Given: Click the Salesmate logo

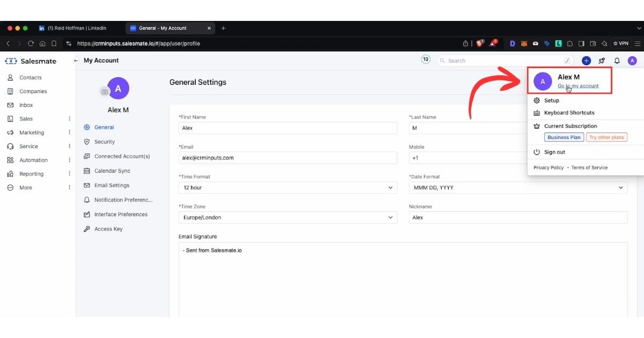Looking at the screenshot, I should coord(31,61).
